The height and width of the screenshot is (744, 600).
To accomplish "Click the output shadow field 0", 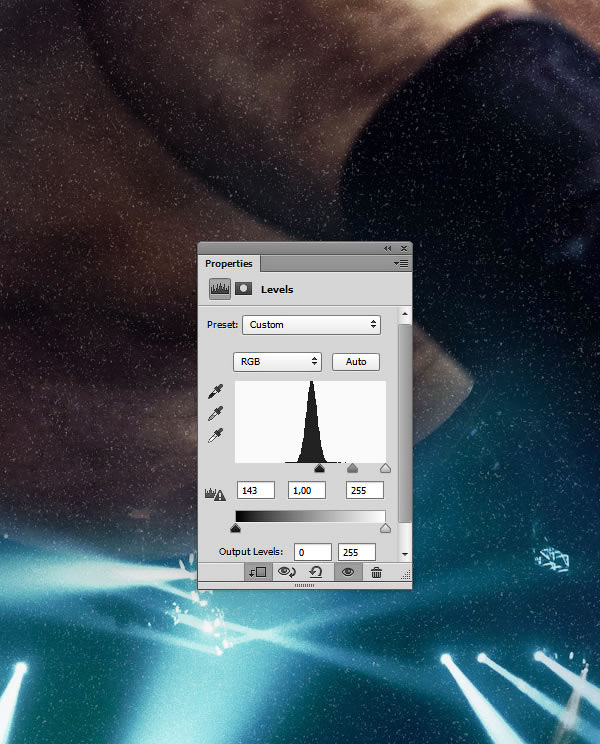I will click(313, 552).
